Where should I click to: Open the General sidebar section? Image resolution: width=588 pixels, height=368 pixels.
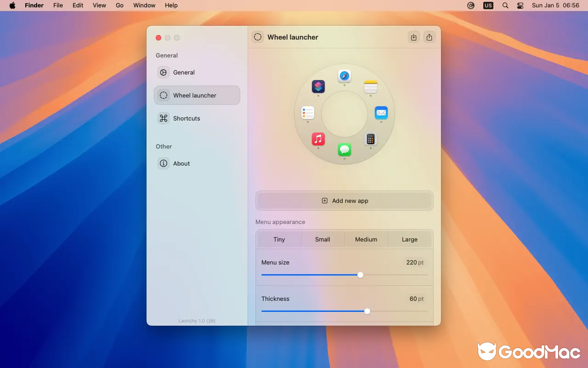[197, 72]
